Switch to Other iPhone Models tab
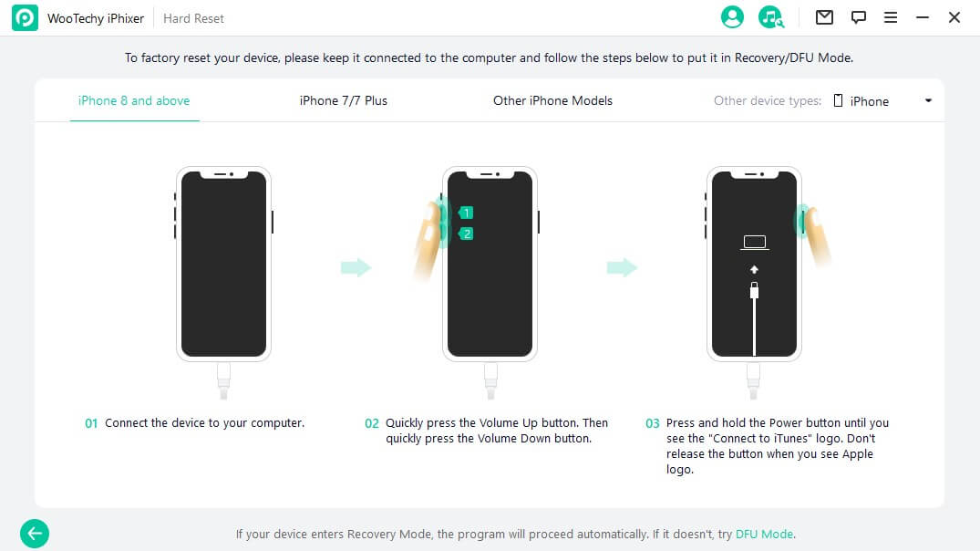 click(552, 100)
